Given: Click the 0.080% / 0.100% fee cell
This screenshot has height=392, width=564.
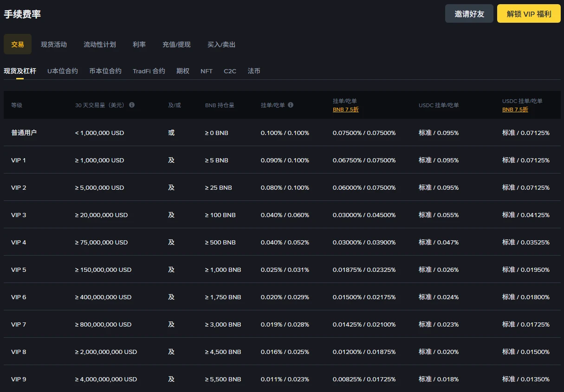Looking at the screenshot, I should (285, 187).
